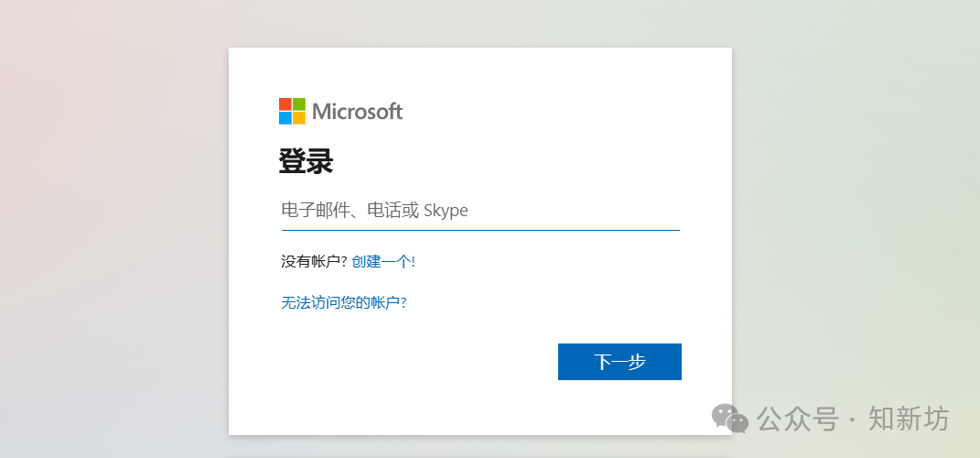Click the blue square in Microsoft logo
This screenshot has width=980, height=458.
tap(285, 118)
